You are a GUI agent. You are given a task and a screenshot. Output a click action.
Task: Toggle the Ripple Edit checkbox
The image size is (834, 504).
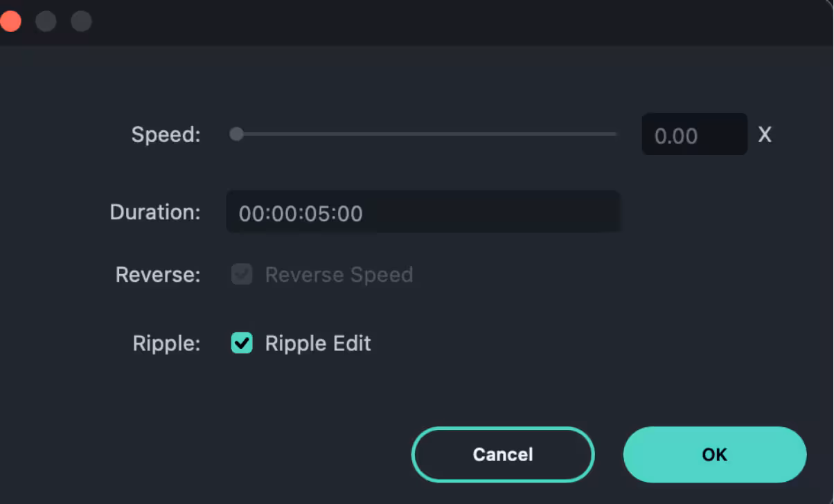tap(242, 343)
